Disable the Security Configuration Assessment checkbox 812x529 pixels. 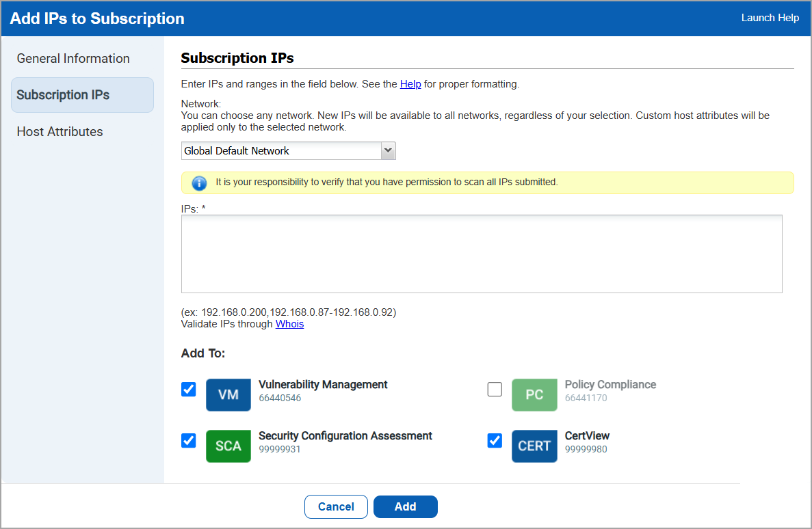pos(188,440)
